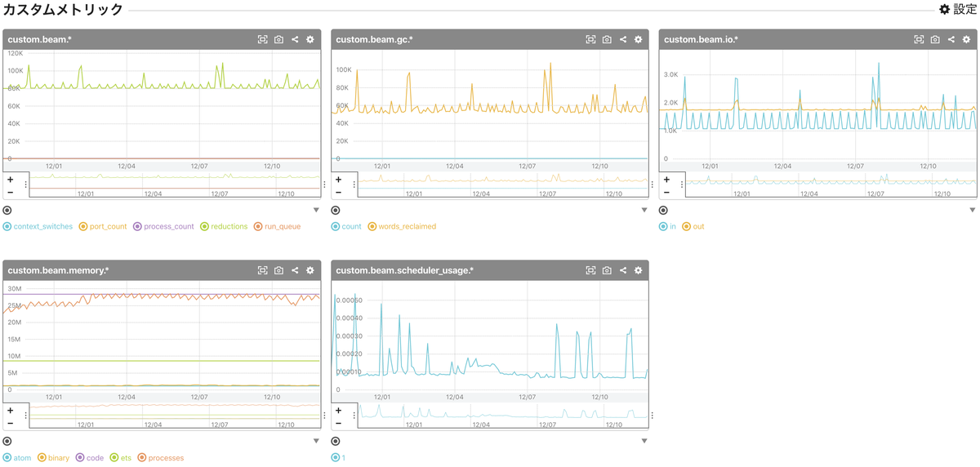Zoom out custom.beam.scheduler_usage.* graph with minus
The height and width of the screenshot is (467, 980).
point(338,423)
